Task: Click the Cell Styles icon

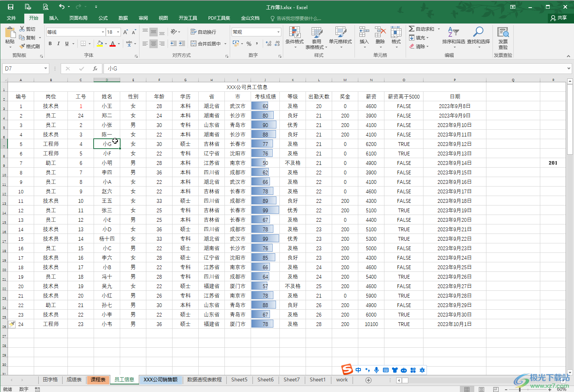Action: coord(340,32)
